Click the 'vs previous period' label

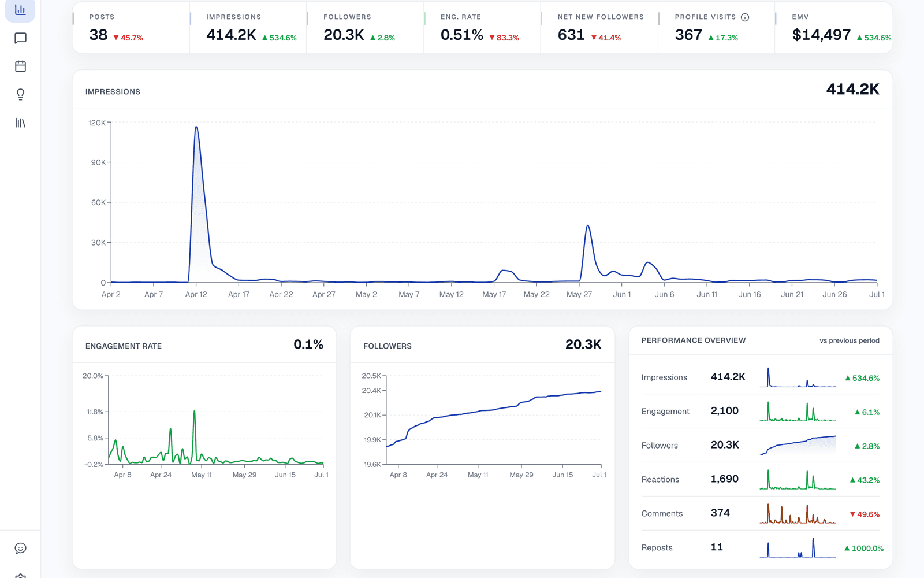point(850,340)
